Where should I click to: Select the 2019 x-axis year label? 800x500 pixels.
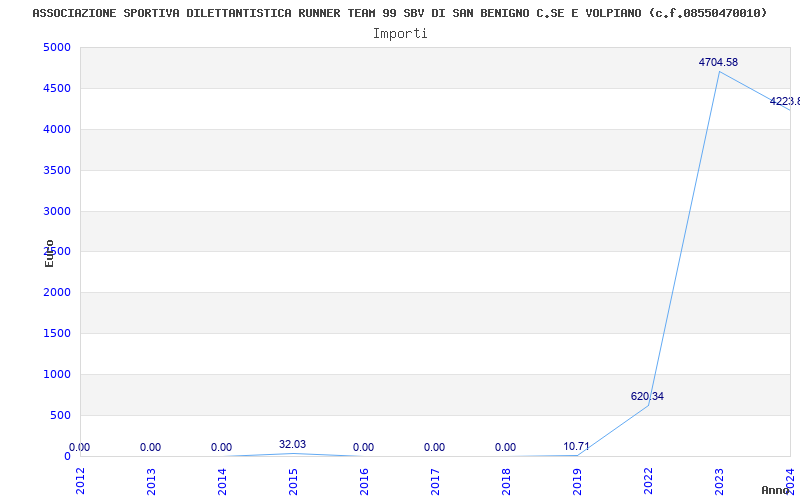pyautogui.click(x=577, y=482)
